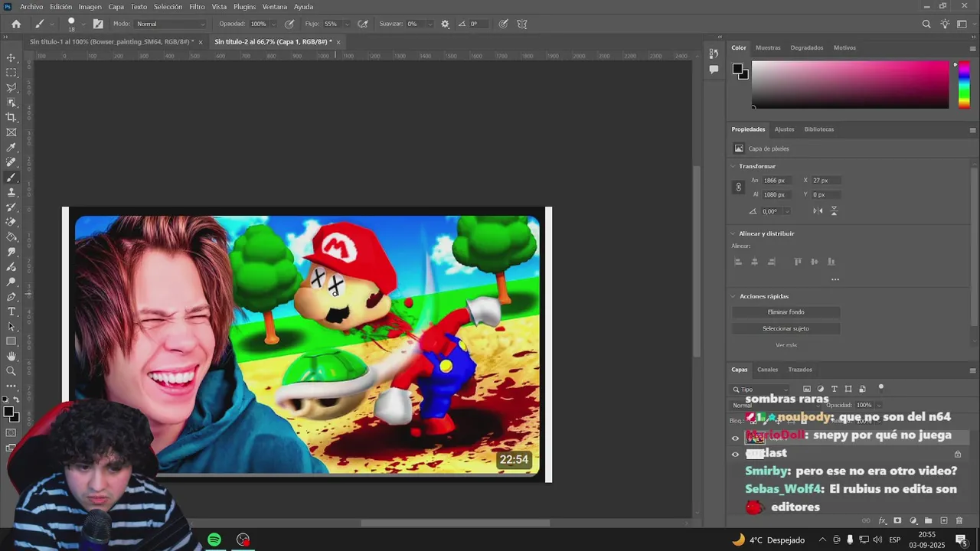This screenshot has width=980, height=551.
Task: Select the Spot Healing Brush tool
Action: [x=11, y=162]
